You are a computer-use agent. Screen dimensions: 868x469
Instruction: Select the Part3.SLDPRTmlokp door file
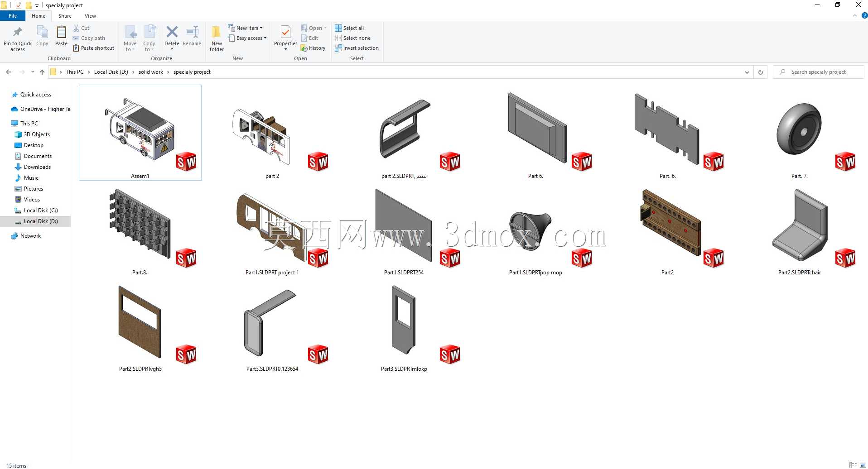coord(404,325)
